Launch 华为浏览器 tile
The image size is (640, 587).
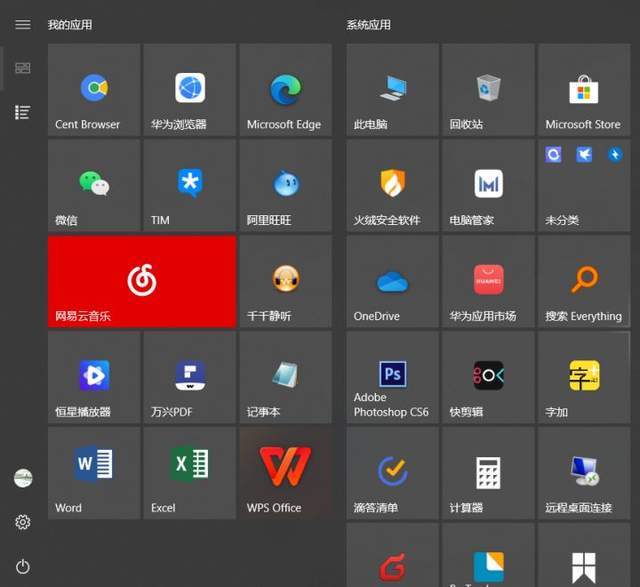pos(190,90)
